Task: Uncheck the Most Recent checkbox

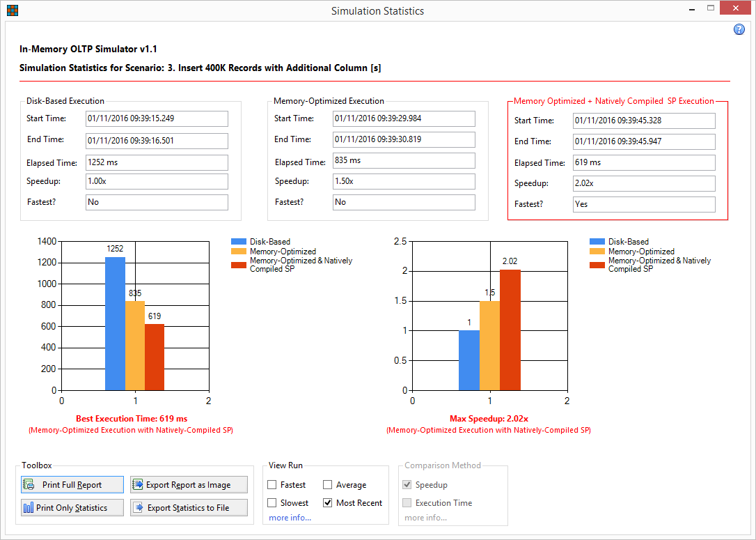Action: (x=327, y=503)
